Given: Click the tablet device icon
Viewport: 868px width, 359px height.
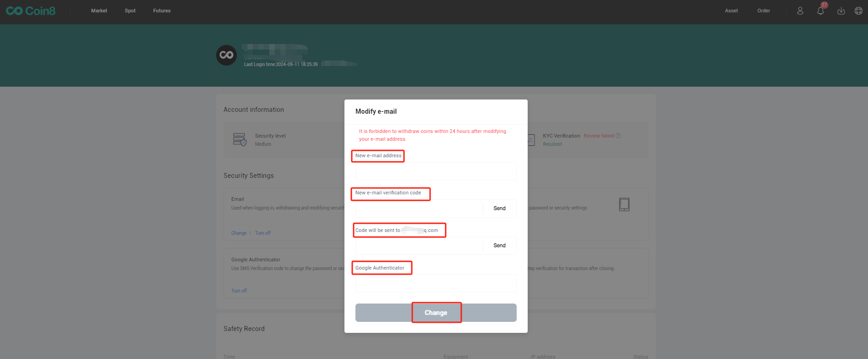Looking at the screenshot, I should click(624, 204).
